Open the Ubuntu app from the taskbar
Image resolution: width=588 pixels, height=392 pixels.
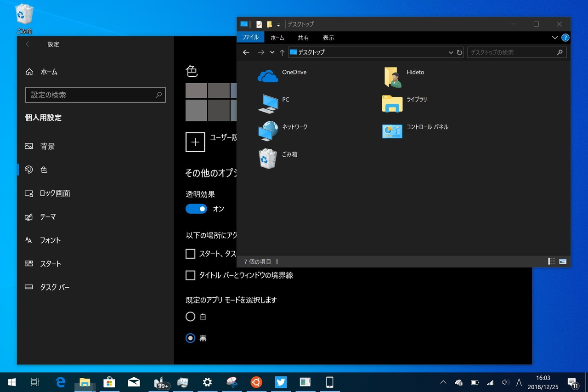click(256, 382)
